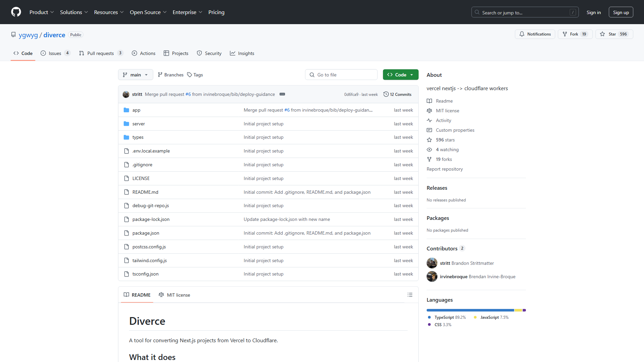Click stritt contributor avatar
This screenshot has width=644, height=362.
point(432,263)
